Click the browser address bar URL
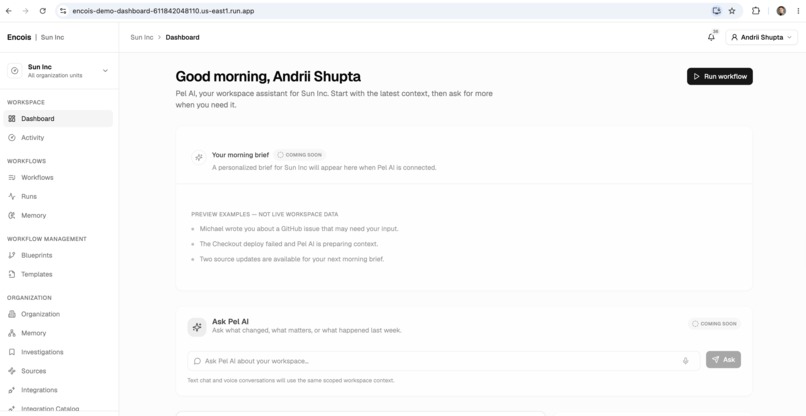 click(x=163, y=11)
